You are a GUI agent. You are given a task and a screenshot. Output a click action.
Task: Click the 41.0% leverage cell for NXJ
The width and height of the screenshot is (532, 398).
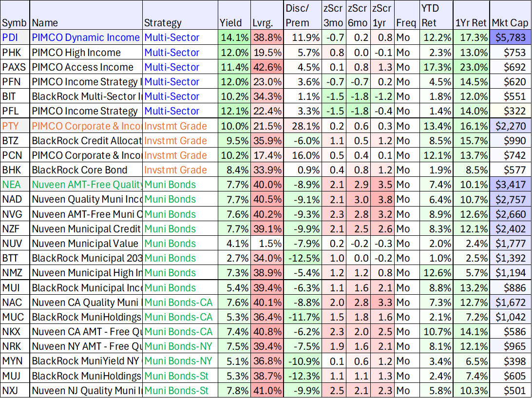pyautogui.click(x=267, y=390)
